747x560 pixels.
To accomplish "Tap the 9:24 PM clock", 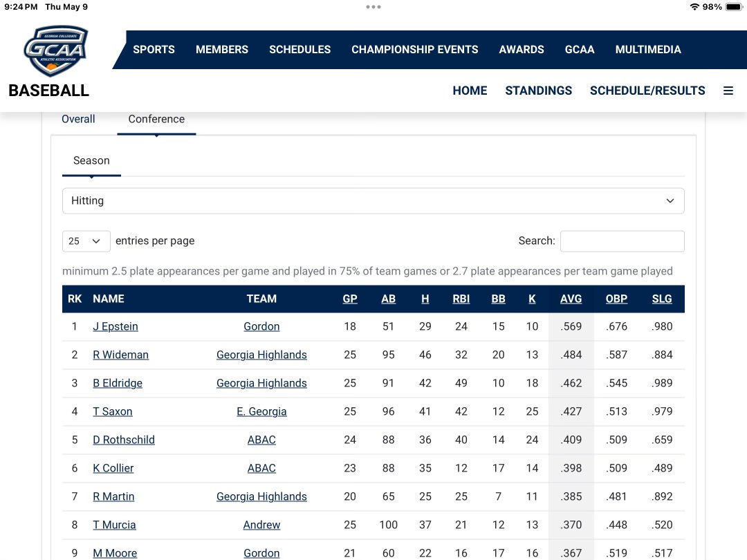I will coord(21,7).
